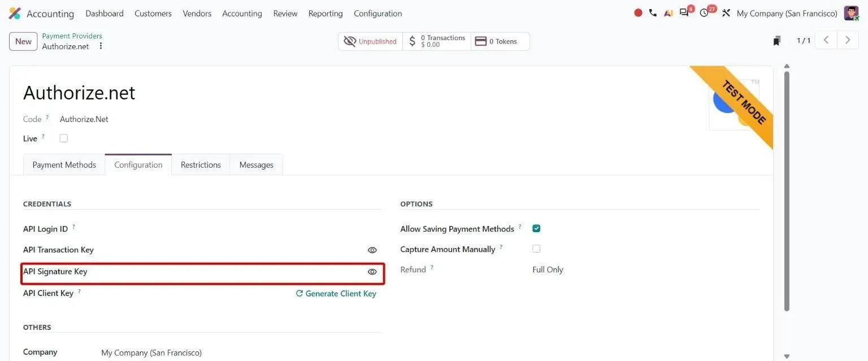Open the Vendors menu
Viewport: 868px width, 361px height.
(197, 13)
